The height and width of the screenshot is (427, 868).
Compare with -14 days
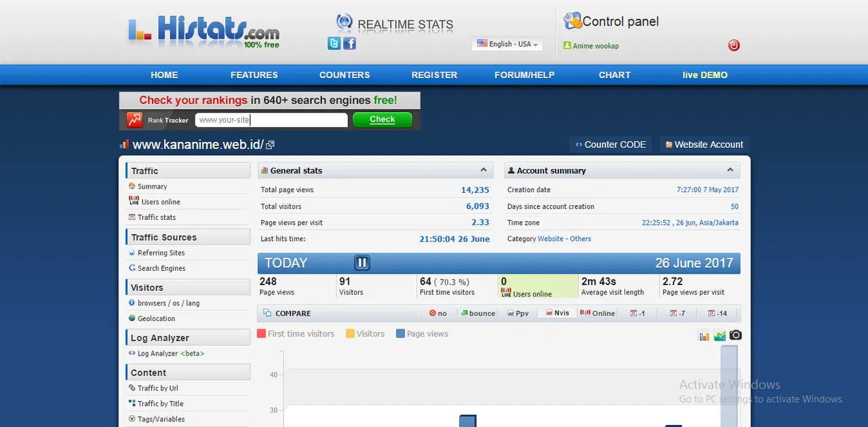pyautogui.click(x=717, y=314)
